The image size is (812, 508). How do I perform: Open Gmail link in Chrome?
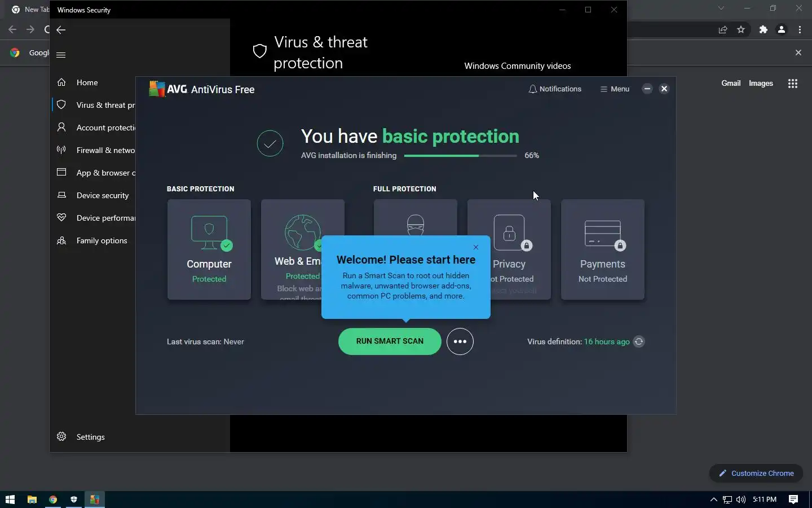coord(731,83)
